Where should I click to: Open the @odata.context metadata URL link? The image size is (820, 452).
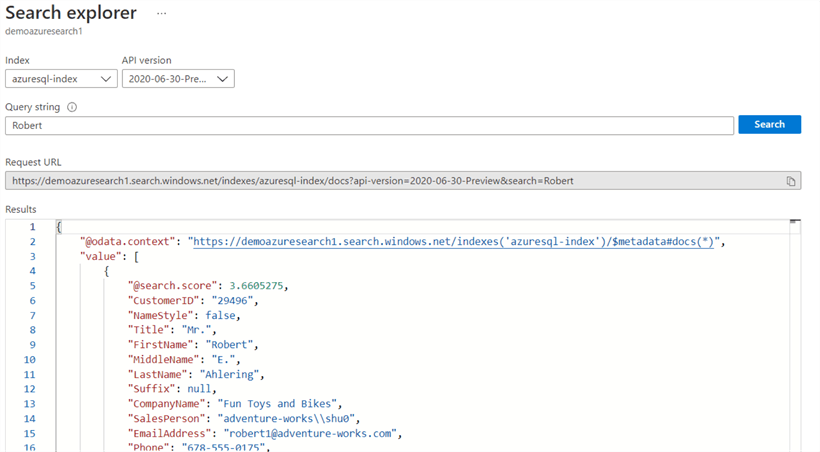(x=453, y=242)
